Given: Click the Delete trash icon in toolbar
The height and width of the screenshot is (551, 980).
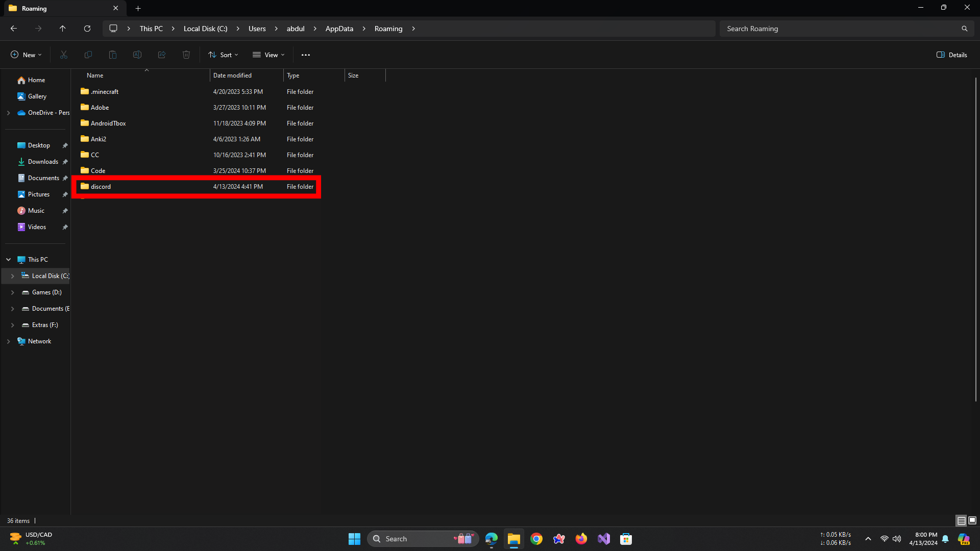Looking at the screenshot, I should click(x=186, y=55).
